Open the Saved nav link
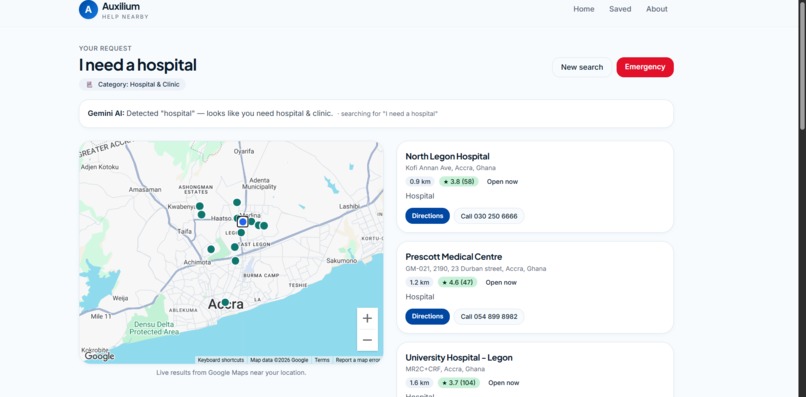The height and width of the screenshot is (397, 806). coord(620,9)
